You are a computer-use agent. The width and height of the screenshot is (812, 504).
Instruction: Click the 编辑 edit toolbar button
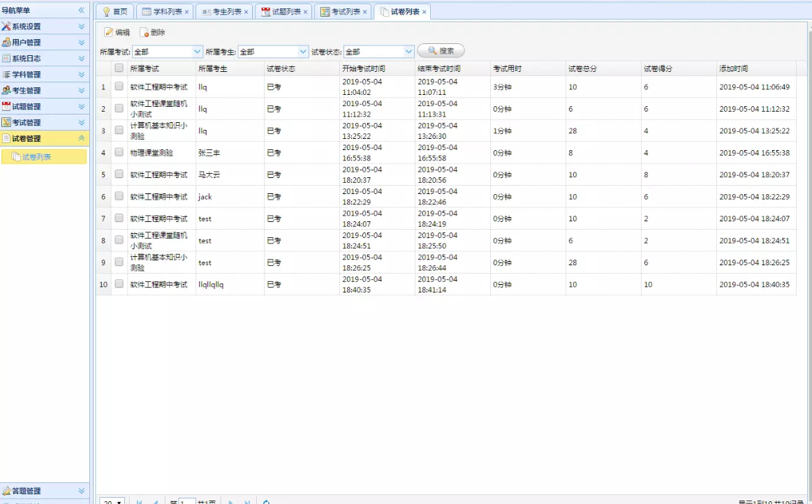pos(117,32)
